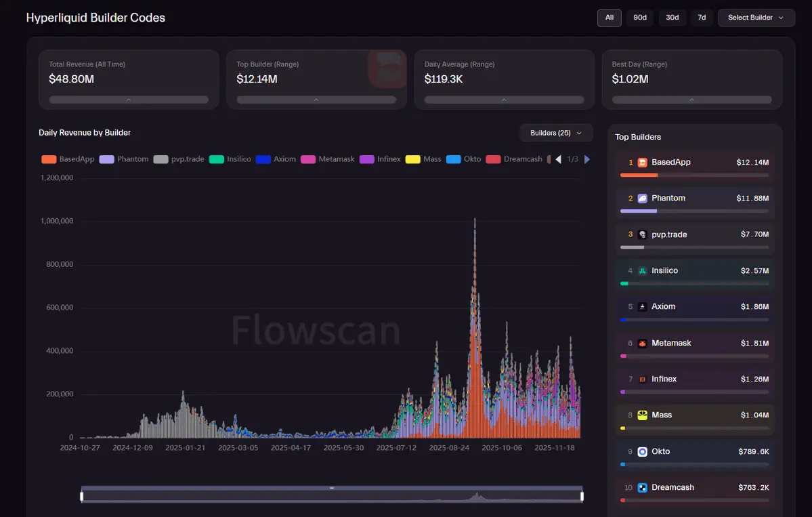Click the $7.70M pvp.trade revenue value
812x517 pixels.
pos(754,234)
